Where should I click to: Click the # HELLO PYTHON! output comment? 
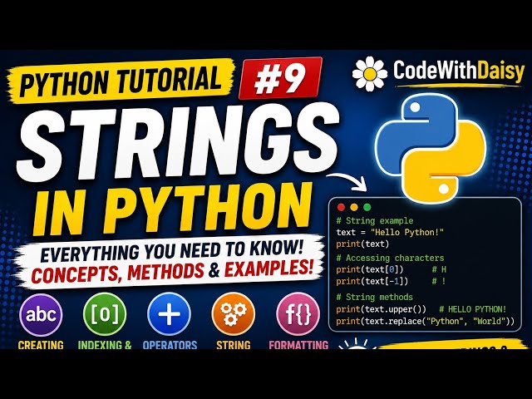coord(473,309)
